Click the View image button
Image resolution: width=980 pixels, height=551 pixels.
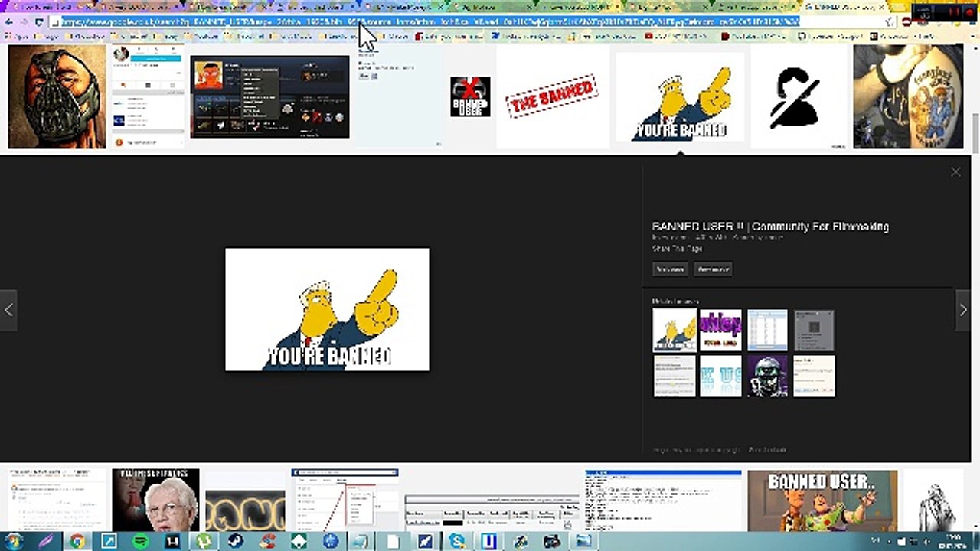[714, 269]
